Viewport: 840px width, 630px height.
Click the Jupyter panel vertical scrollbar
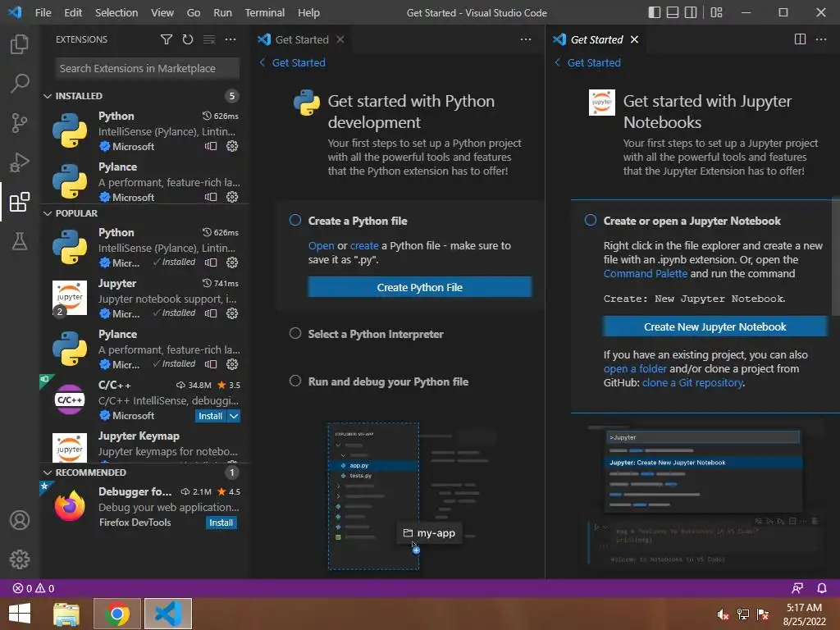pos(835,258)
